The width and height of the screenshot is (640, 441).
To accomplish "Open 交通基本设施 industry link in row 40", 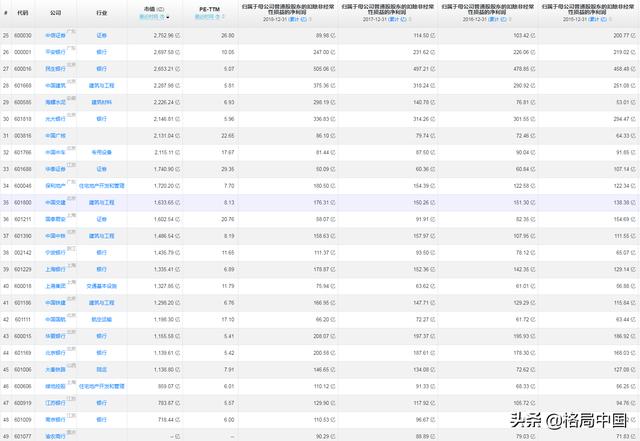I will (x=102, y=286).
